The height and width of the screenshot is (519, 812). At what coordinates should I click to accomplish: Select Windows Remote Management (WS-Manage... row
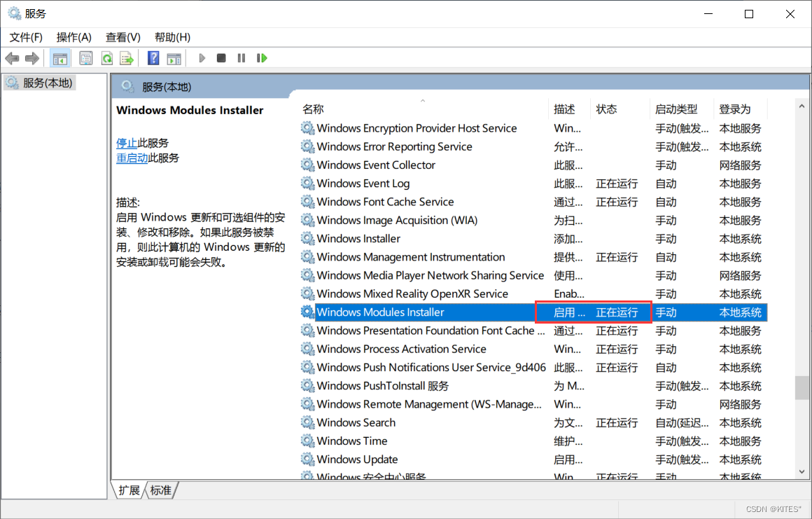coord(533,404)
